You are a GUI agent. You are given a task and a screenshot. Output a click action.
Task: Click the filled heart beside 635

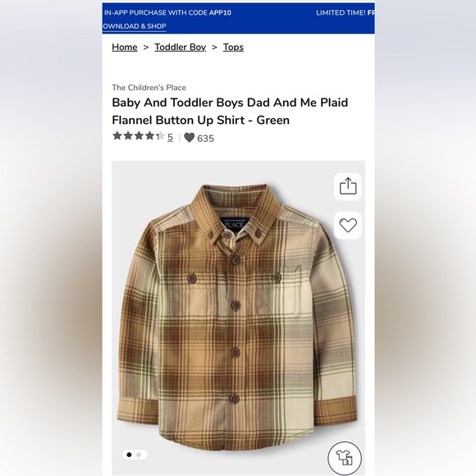click(x=189, y=138)
